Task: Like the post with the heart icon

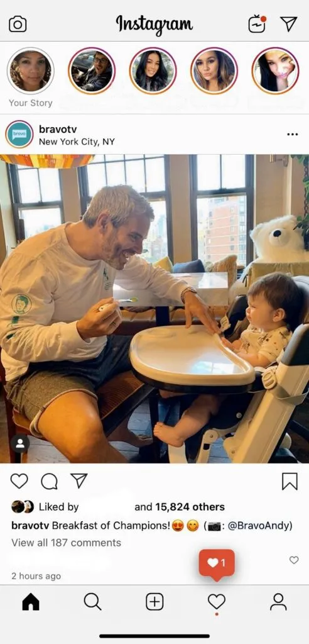Action: [x=19, y=481]
